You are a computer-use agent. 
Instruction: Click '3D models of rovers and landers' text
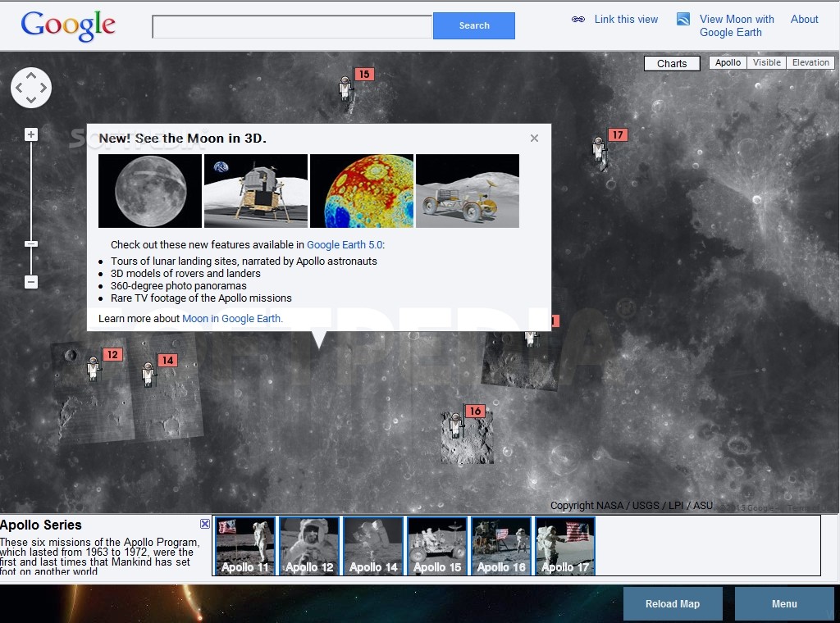point(185,274)
